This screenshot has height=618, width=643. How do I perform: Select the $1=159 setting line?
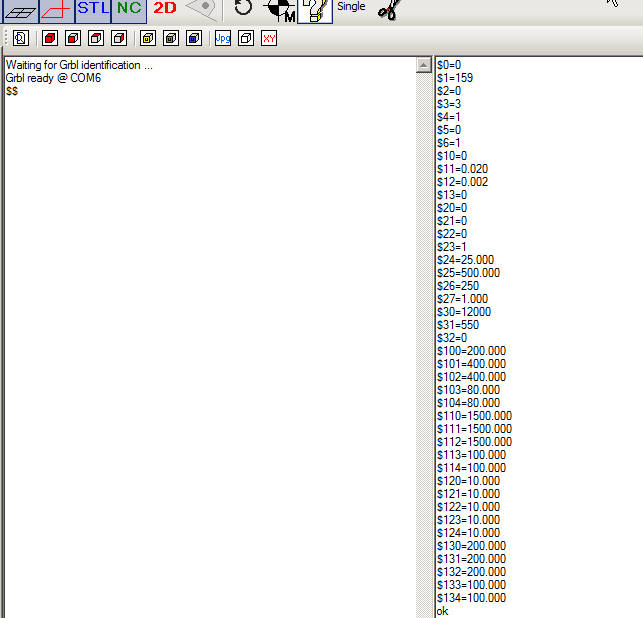(x=455, y=78)
